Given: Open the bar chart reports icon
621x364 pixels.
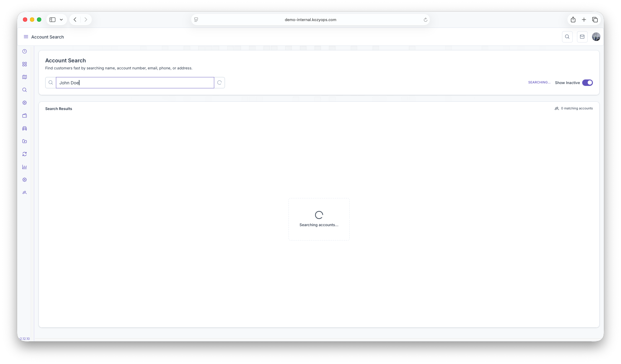Looking at the screenshot, I should (x=24, y=167).
